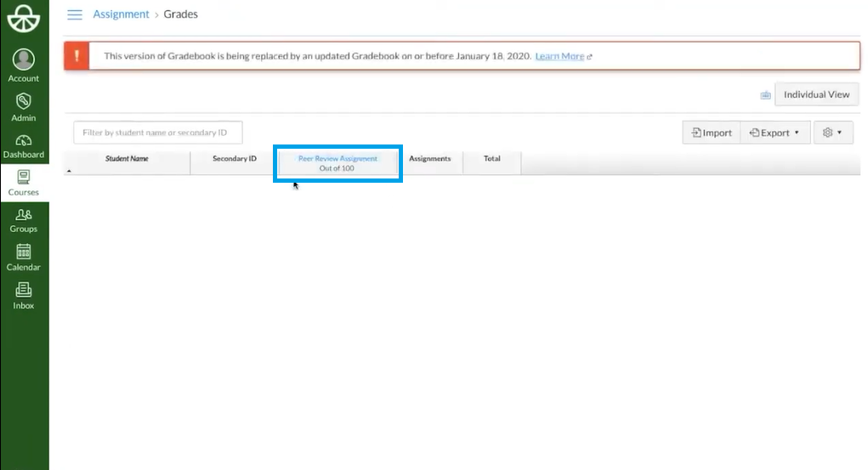This screenshot has height=470, width=868.
Task: Click the sort arrow under Student Name
Action: pyautogui.click(x=69, y=171)
